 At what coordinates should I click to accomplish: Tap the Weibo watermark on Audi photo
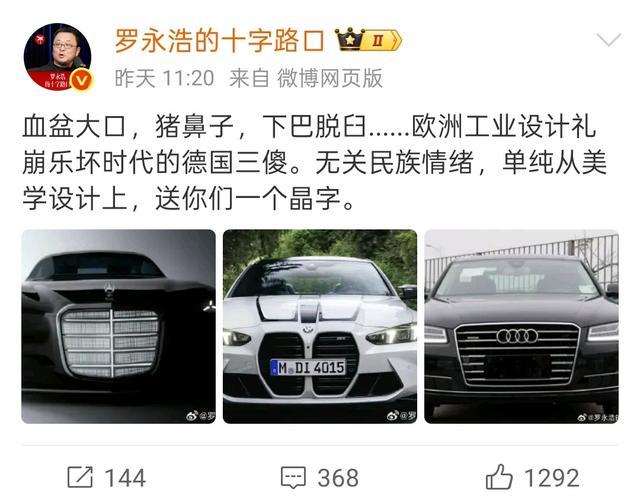[x=598, y=417]
